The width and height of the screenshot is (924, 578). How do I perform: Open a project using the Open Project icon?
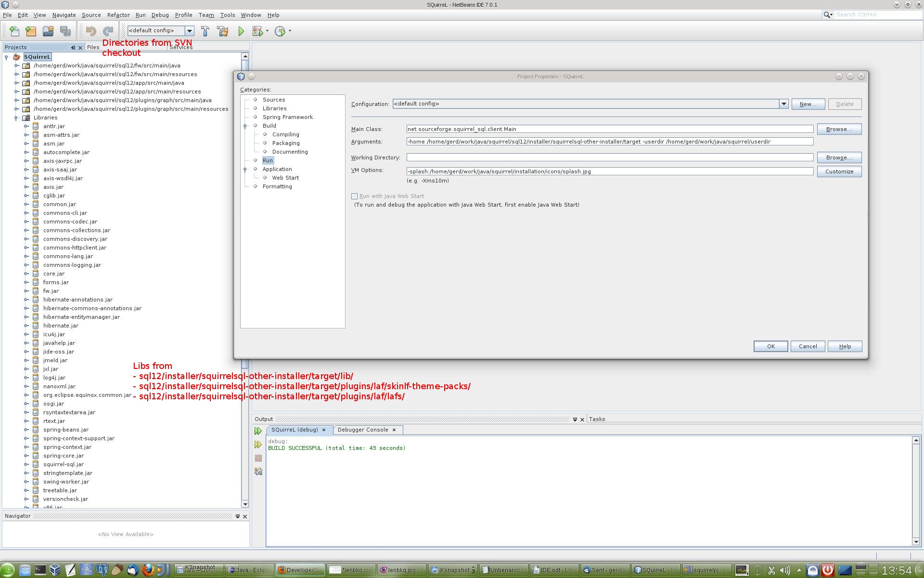click(x=48, y=31)
